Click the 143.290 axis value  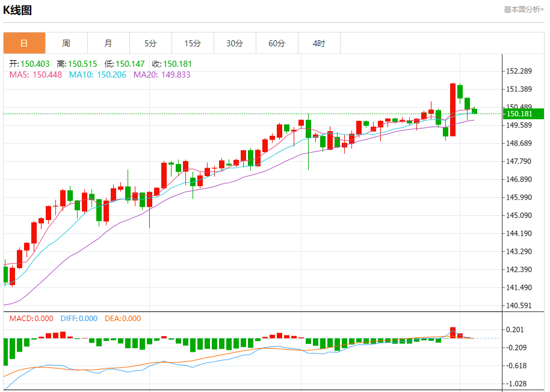pos(519,251)
